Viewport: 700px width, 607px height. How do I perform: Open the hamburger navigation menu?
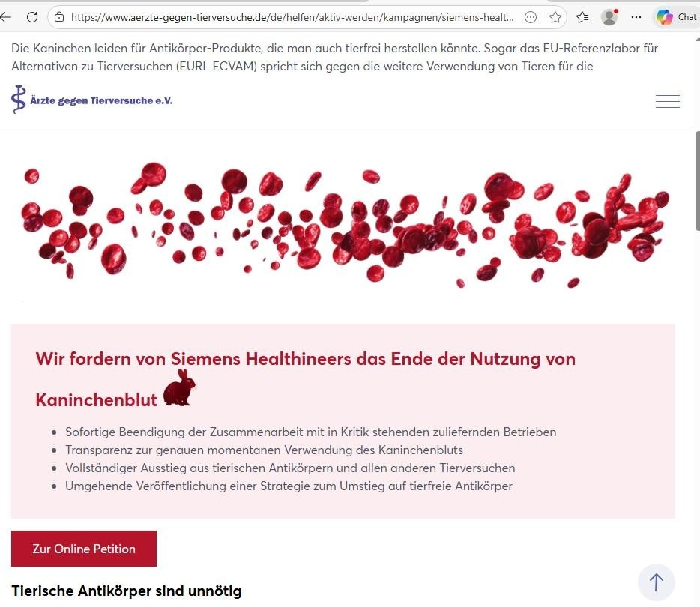667,102
